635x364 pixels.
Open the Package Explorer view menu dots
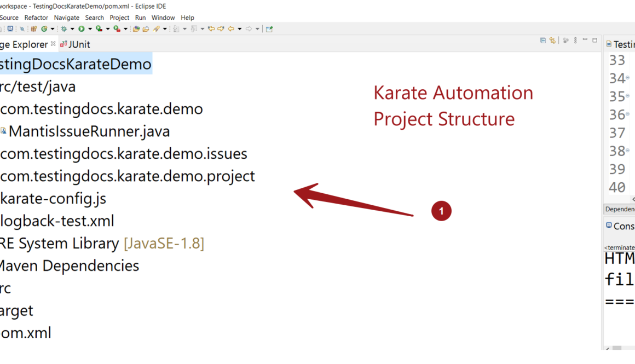[575, 40]
